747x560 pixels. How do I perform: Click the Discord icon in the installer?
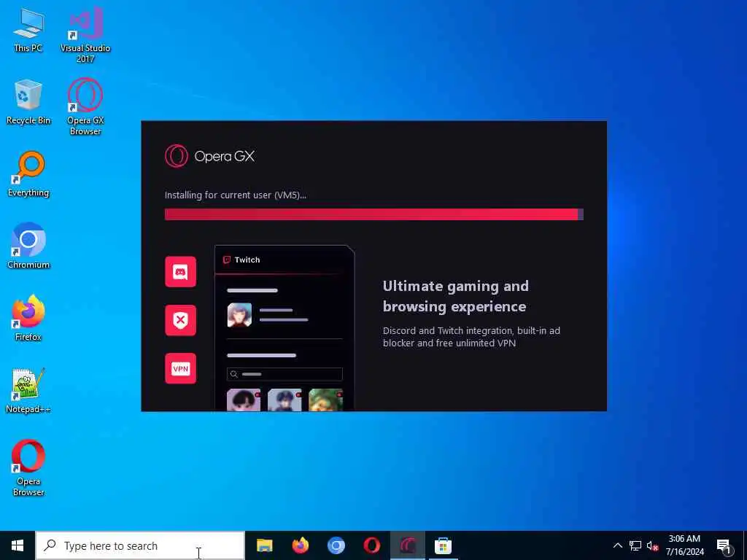[181, 272]
